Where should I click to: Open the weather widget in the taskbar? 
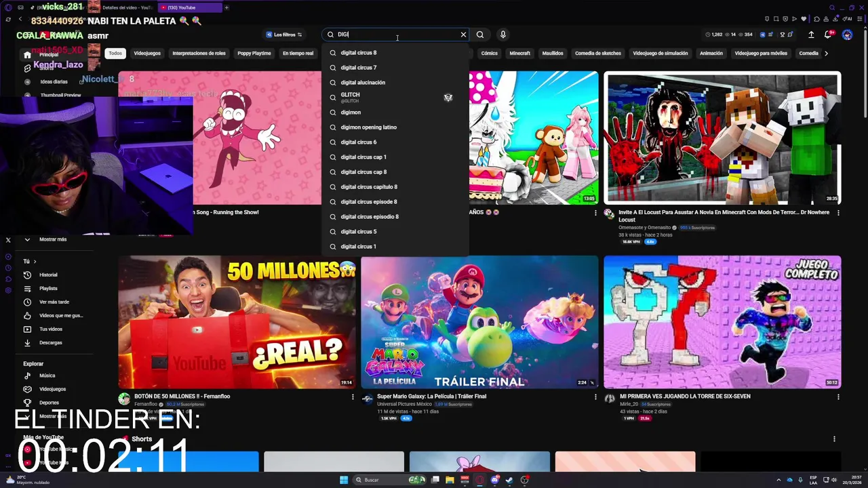point(27,480)
